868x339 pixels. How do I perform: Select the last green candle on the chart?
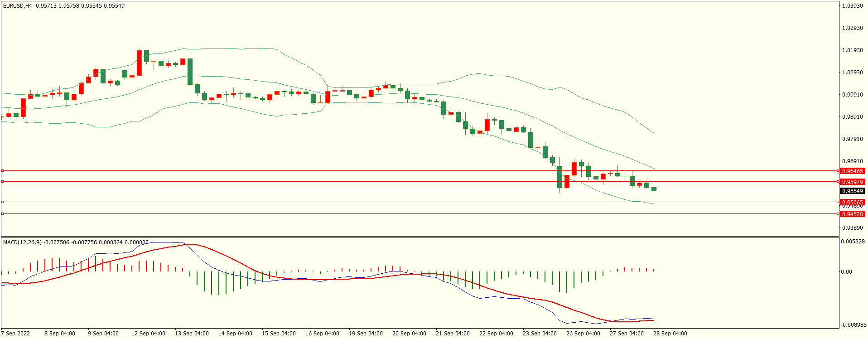click(654, 189)
